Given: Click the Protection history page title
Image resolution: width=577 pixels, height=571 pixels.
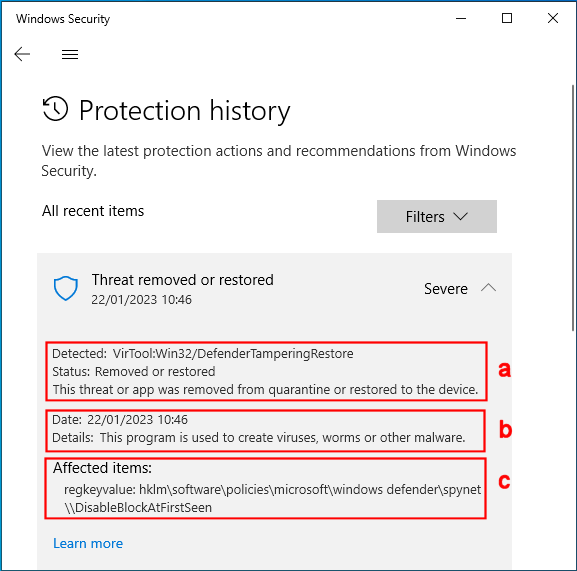Looking at the screenshot, I should [x=185, y=110].
